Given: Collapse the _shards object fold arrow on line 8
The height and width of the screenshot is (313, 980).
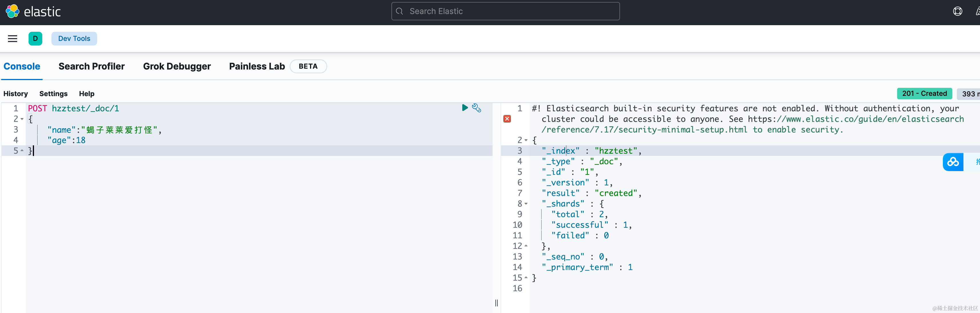Looking at the screenshot, I should 526,204.
